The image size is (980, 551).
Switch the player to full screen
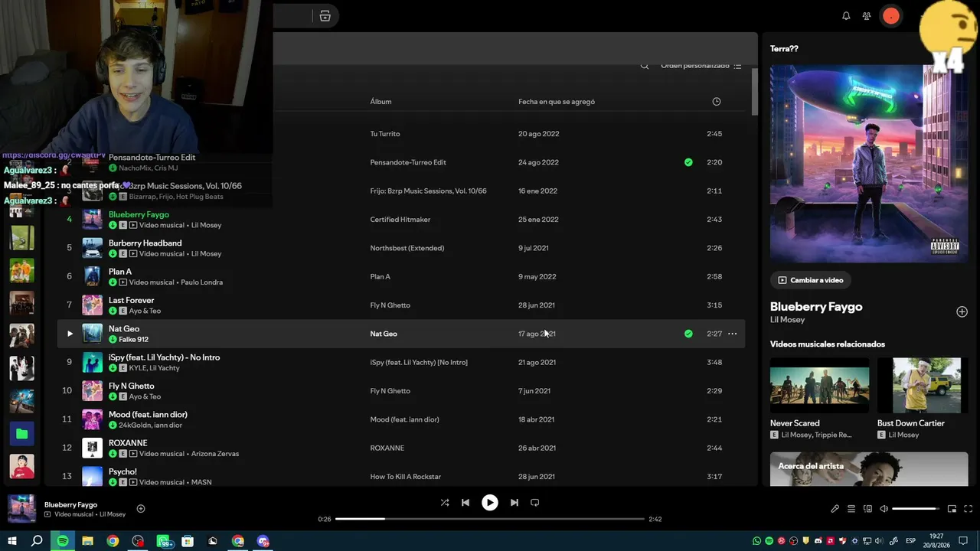pyautogui.click(x=968, y=509)
